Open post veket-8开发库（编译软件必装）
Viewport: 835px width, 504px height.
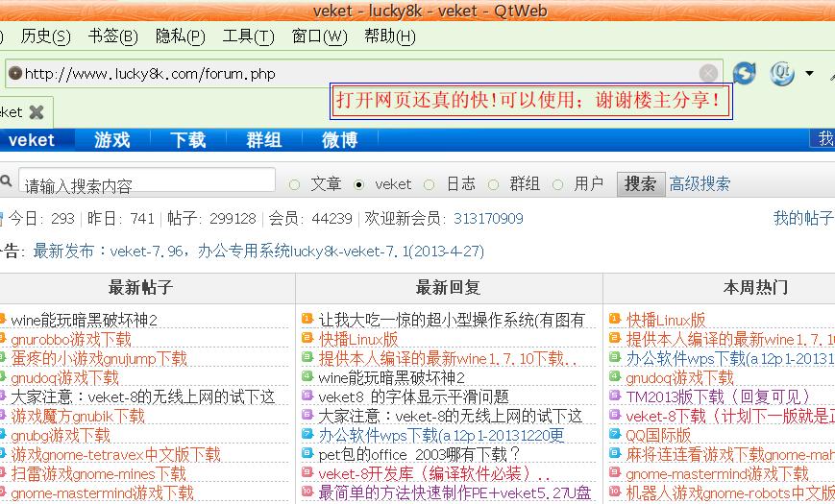click(x=434, y=473)
